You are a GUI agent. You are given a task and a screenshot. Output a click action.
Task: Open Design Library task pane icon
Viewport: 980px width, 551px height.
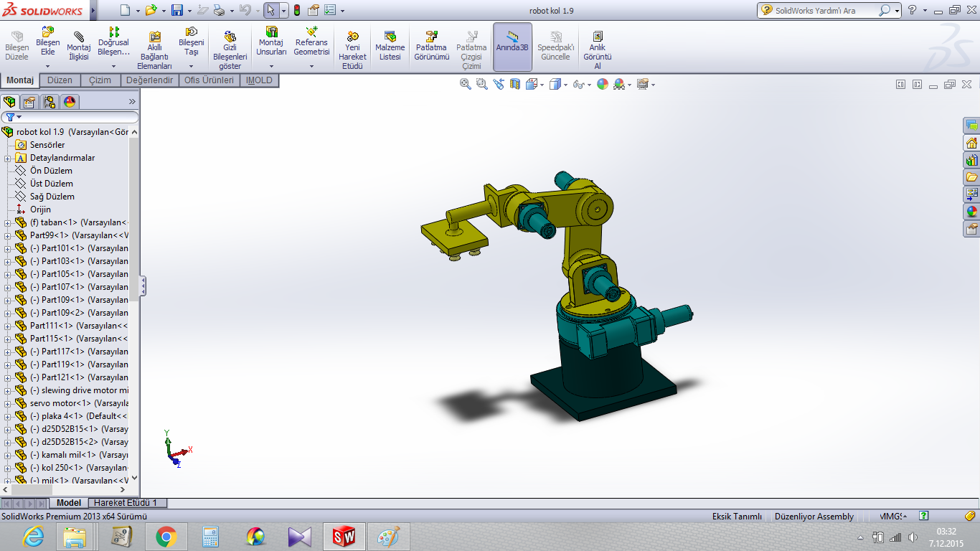(x=971, y=160)
